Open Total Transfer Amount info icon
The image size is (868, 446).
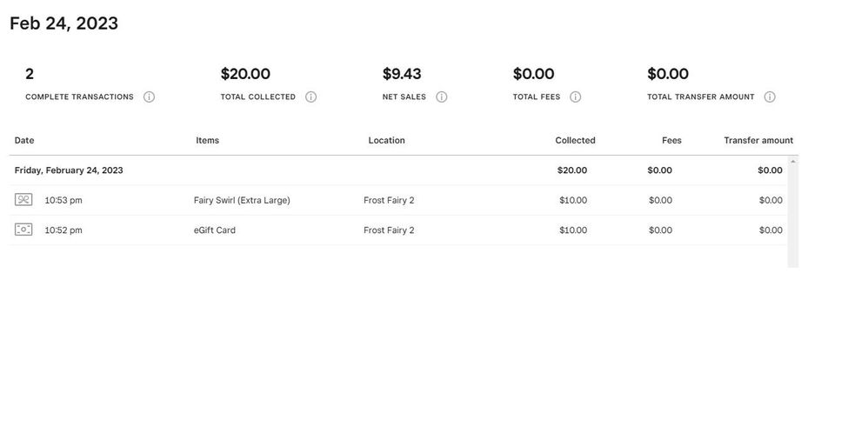(x=770, y=97)
